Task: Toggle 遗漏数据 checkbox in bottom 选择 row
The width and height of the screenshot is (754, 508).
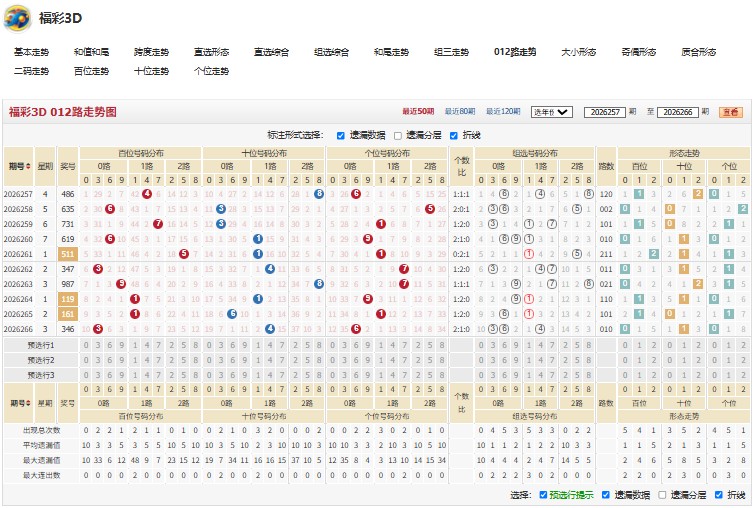Action: click(606, 495)
